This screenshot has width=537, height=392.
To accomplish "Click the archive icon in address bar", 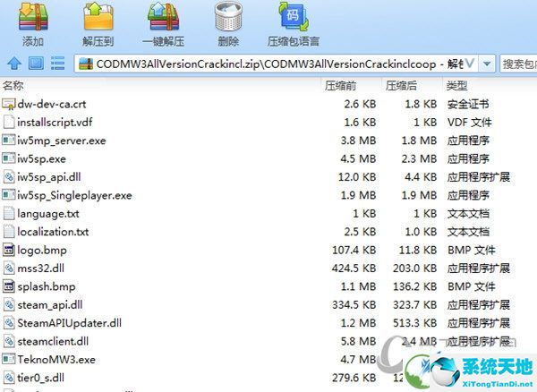I will (86, 64).
